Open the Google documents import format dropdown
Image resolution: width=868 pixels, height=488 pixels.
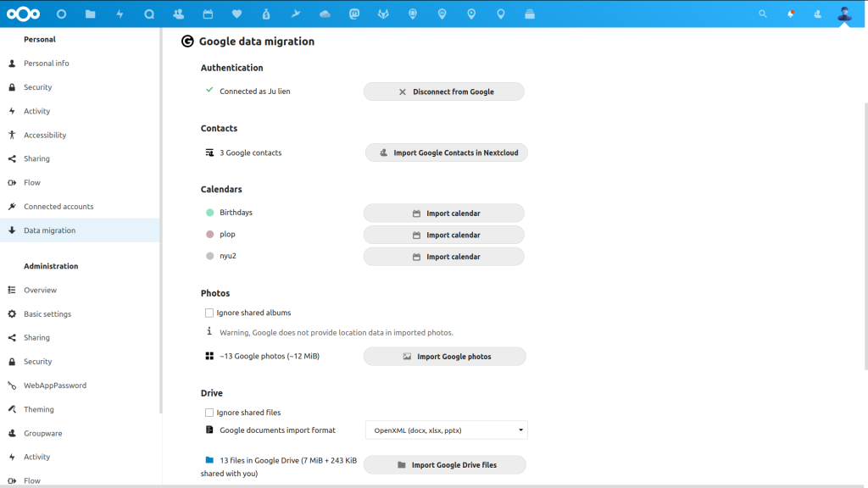(445, 430)
